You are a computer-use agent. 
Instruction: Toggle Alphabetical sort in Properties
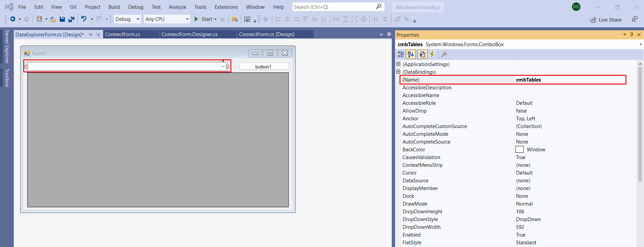coord(411,54)
